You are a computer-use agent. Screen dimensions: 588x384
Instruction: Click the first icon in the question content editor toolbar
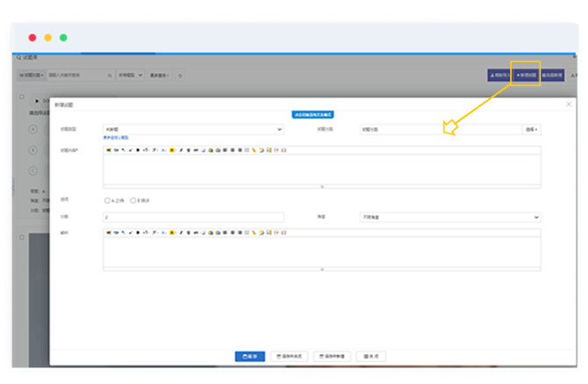click(108, 150)
